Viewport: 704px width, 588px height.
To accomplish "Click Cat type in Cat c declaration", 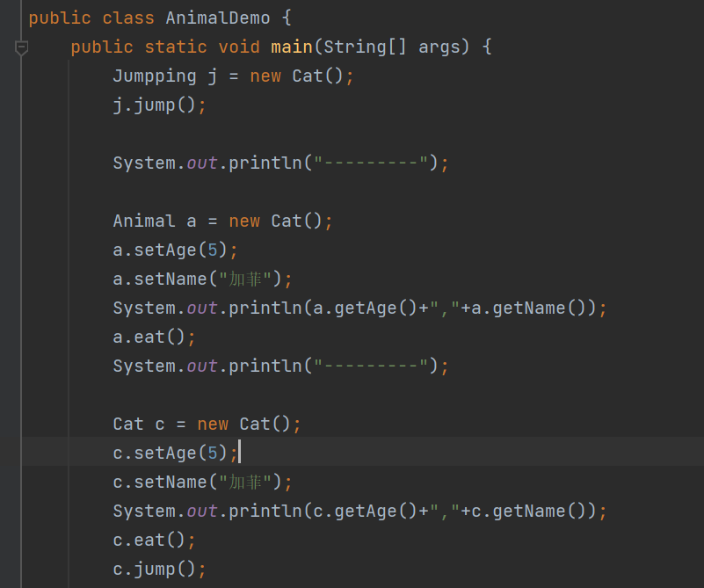I will click(x=127, y=424).
